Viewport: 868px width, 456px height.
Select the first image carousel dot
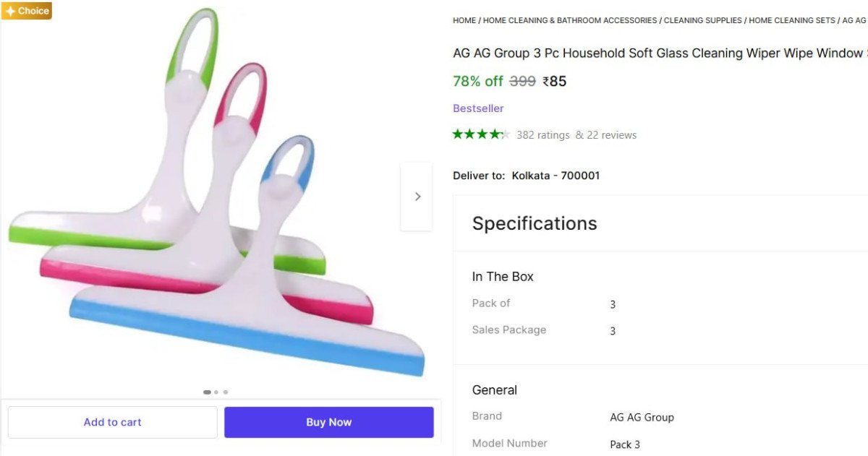click(x=207, y=392)
